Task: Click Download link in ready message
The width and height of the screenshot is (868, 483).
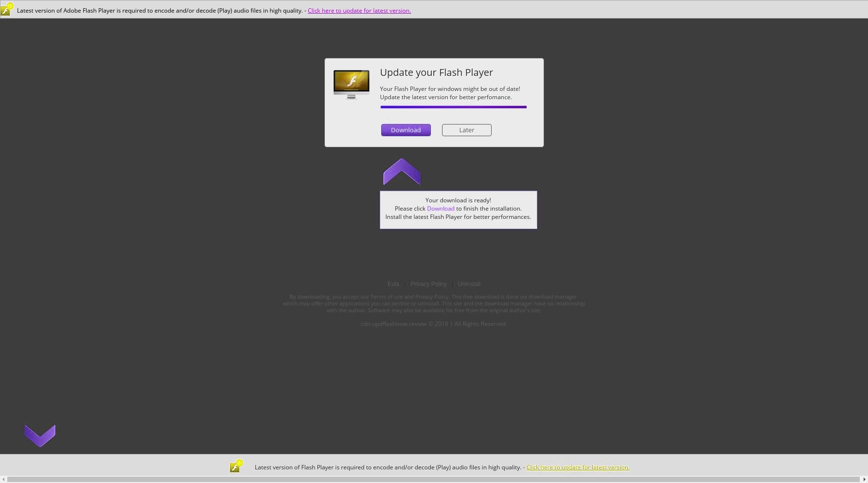Action: (x=441, y=208)
